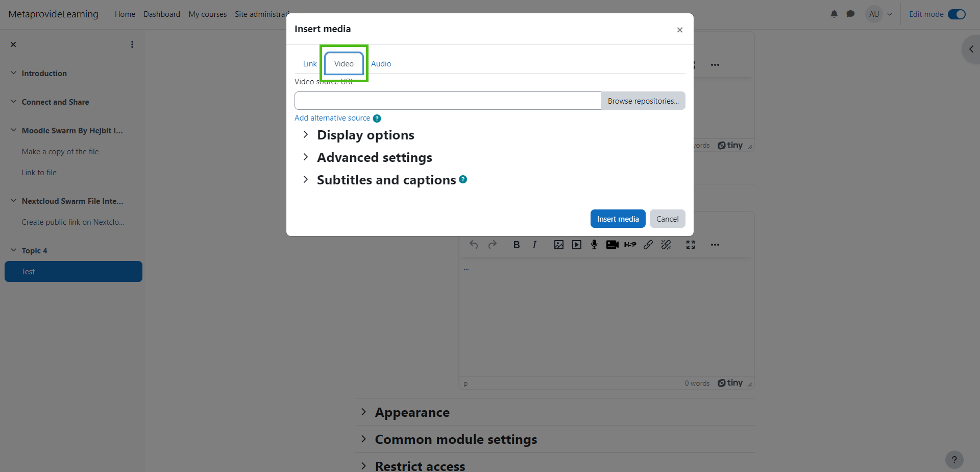Close the course index sidebar
Screen dimensions: 980x472
[13, 44]
